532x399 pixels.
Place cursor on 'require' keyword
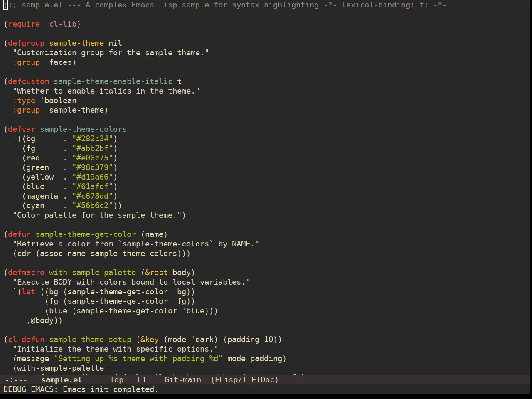pos(24,24)
